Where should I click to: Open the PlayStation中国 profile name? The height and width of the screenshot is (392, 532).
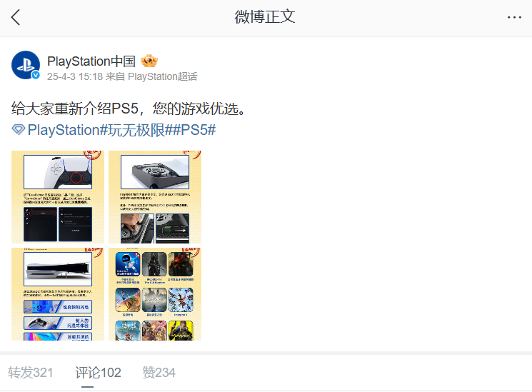click(91, 61)
